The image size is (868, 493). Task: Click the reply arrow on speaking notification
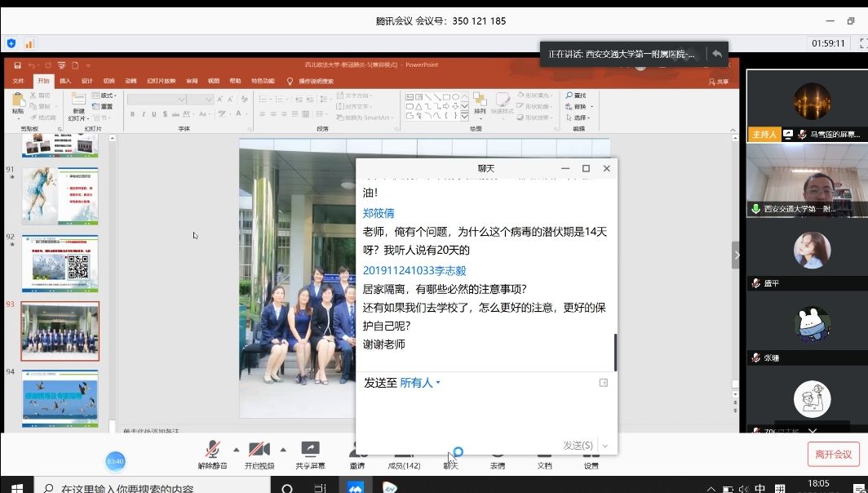[x=716, y=54]
